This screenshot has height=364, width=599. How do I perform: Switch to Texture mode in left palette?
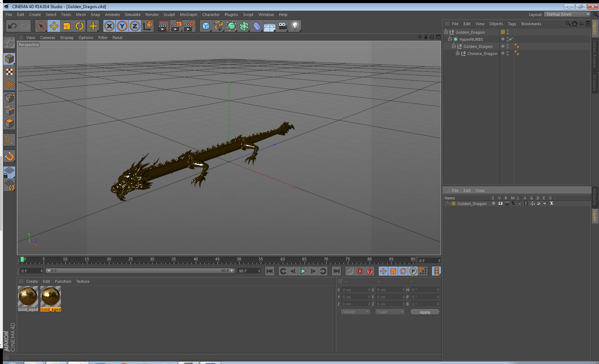(10, 72)
